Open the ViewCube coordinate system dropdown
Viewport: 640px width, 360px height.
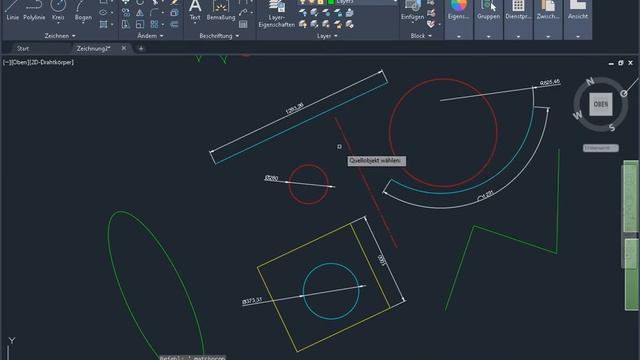(x=600, y=148)
